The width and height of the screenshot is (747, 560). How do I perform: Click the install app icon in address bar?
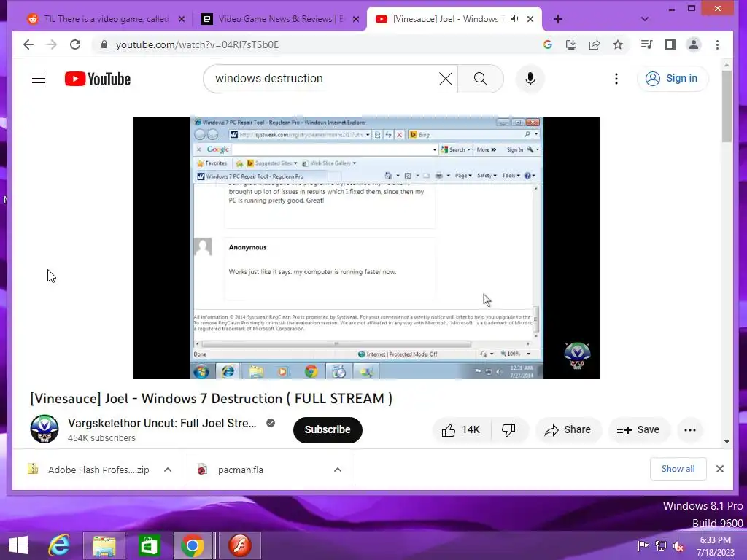coord(570,44)
